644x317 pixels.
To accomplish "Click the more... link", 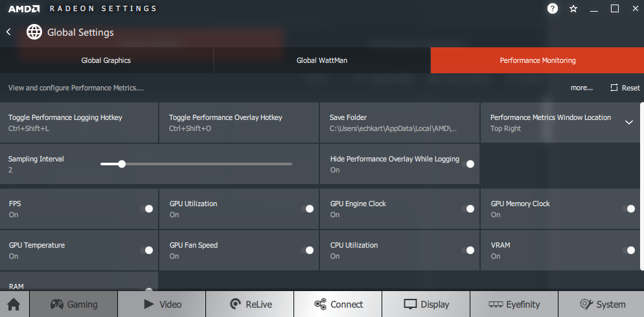I will coord(582,88).
